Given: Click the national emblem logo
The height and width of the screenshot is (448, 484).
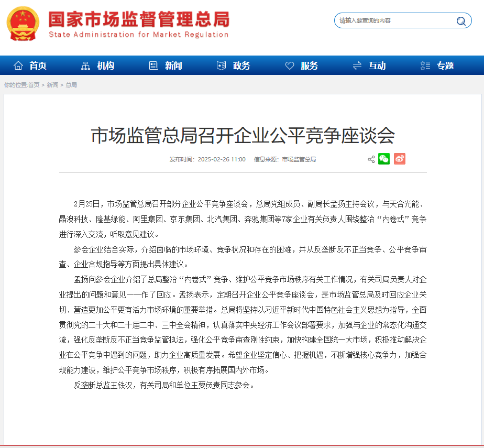Looking at the screenshot, I should pos(23,24).
